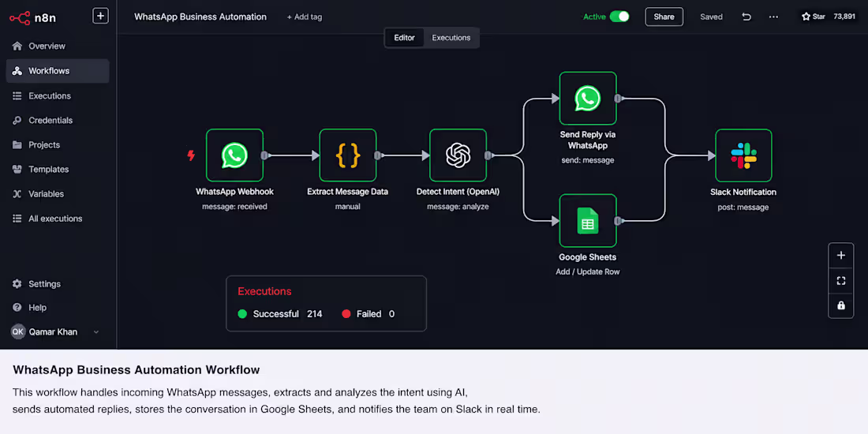Toggle the Active workflow switch
Screen dimensions: 868x434
coord(619,17)
